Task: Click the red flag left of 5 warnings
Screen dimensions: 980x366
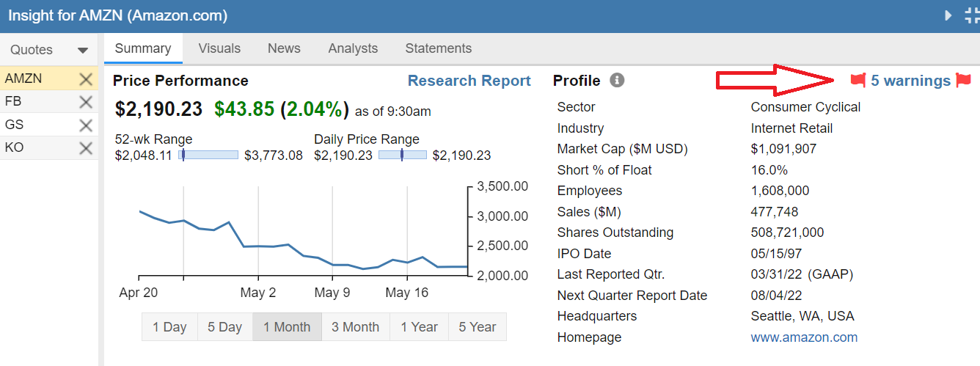Action: 858,80
